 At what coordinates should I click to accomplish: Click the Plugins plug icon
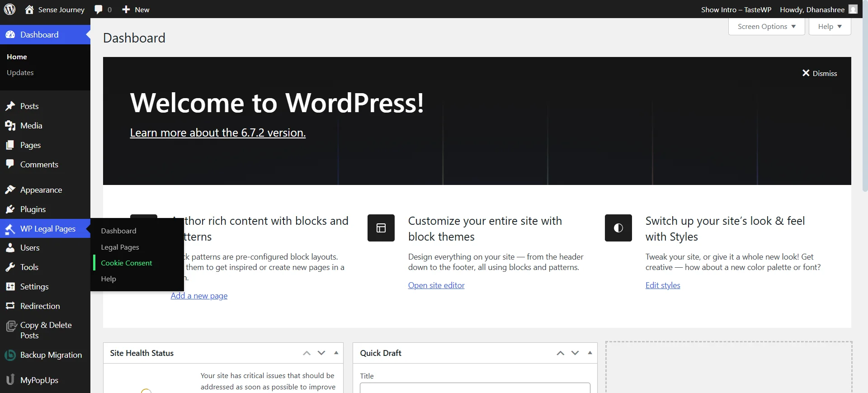[x=10, y=209]
